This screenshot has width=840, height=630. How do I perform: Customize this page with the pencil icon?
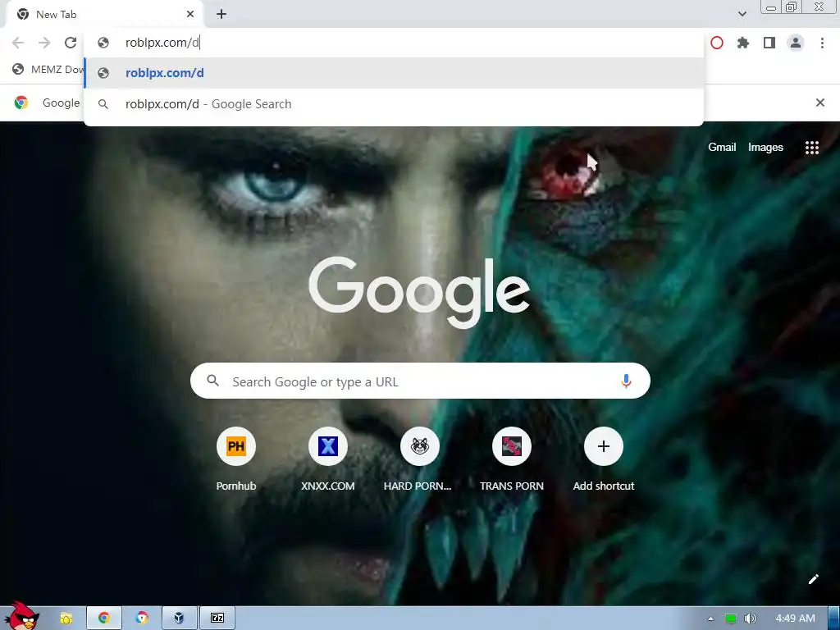pos(813,579)
